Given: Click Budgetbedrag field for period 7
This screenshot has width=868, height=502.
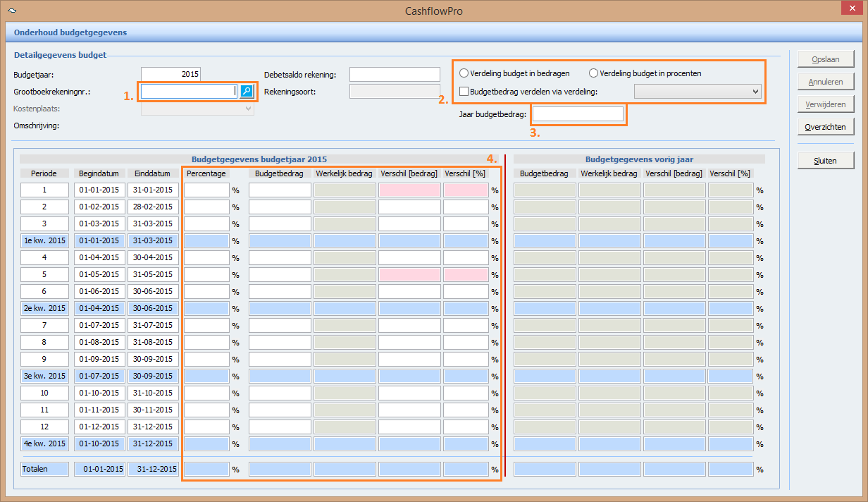Looking at the screenshot, I should point(280,325).
